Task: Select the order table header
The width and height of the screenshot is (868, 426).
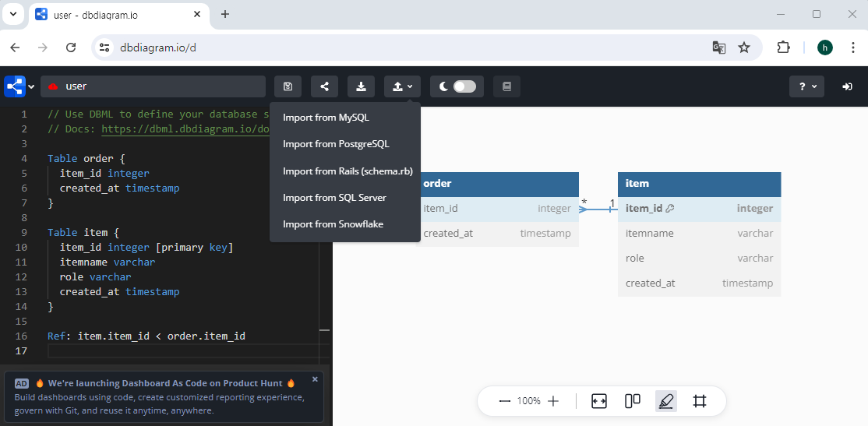Action: pos(500,184)
